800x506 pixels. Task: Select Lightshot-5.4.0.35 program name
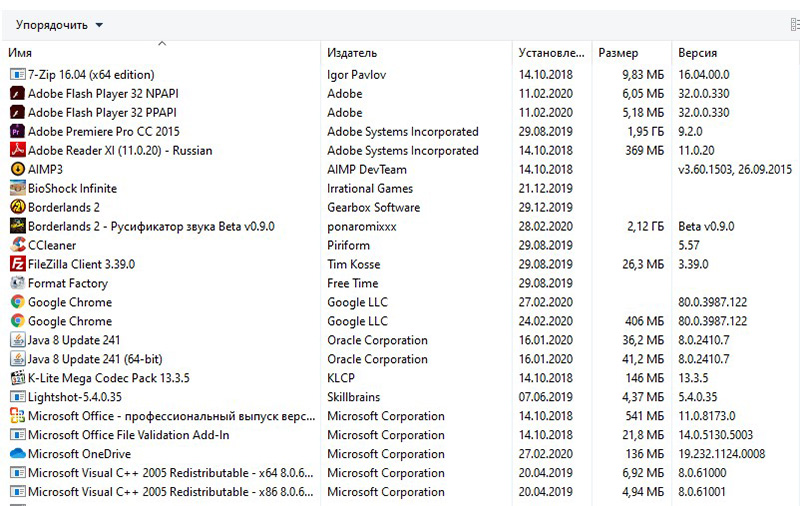point(75,397)
